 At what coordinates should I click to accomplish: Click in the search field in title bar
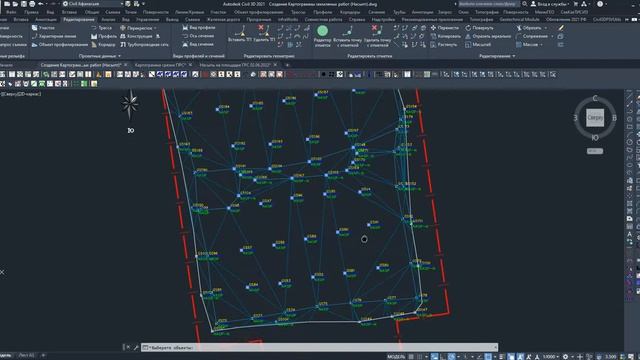(x=489, y=4)
